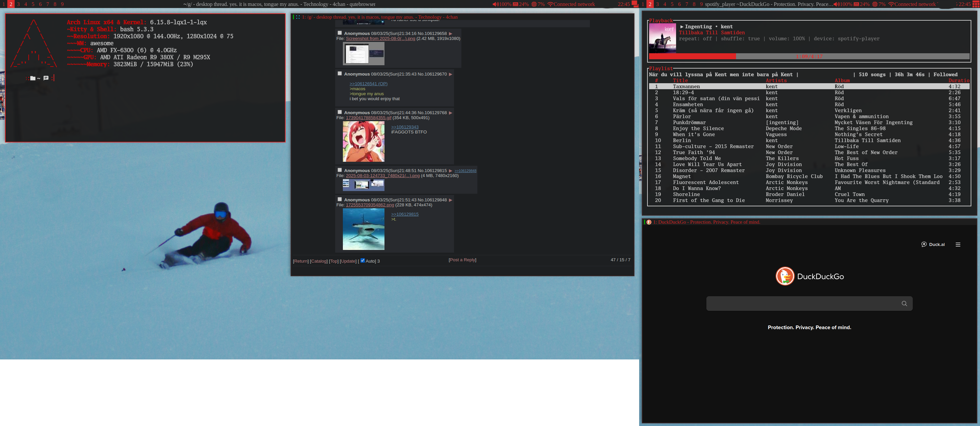Click the tiled layout grid icon at the end of the Spotify-side bar

(976, 4)
